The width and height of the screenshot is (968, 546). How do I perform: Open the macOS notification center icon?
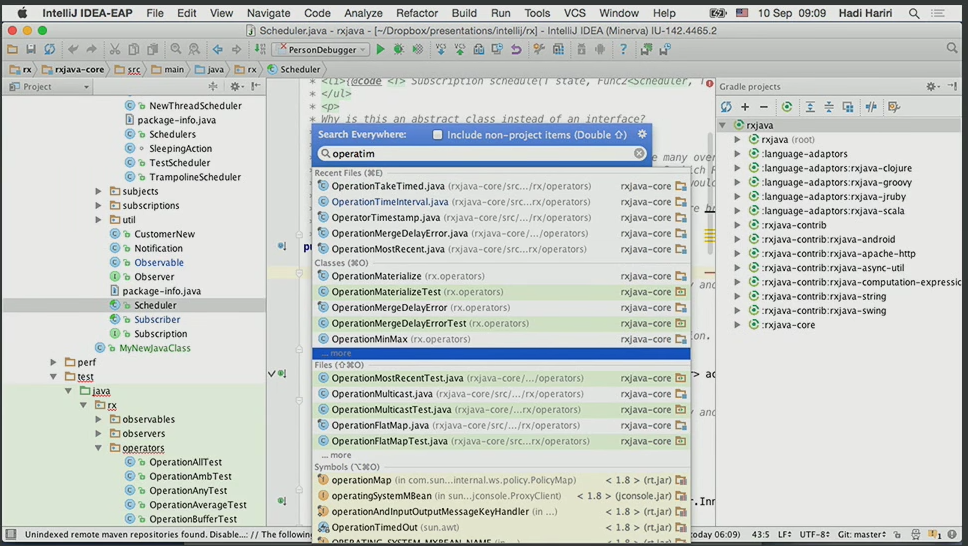point(938,13)
